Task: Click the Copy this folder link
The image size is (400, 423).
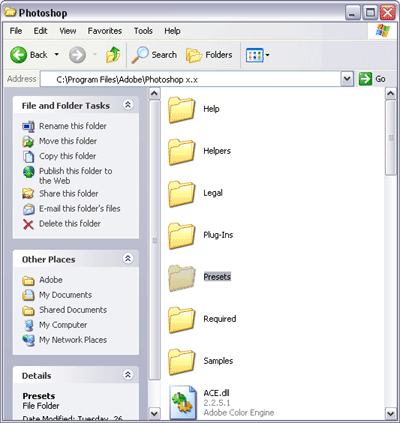Action: [x=68, y=156]
